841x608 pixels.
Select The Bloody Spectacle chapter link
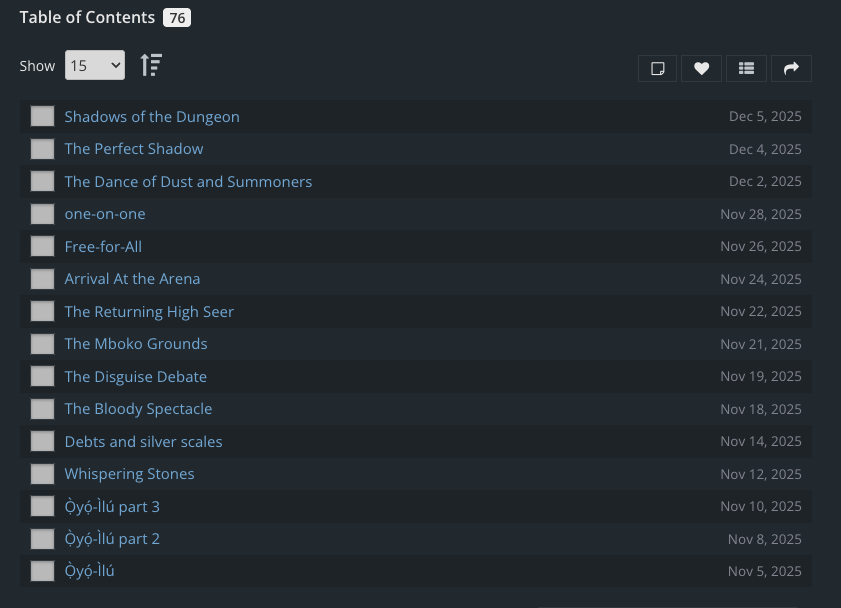pyautogui.click(x=138, y=409)
